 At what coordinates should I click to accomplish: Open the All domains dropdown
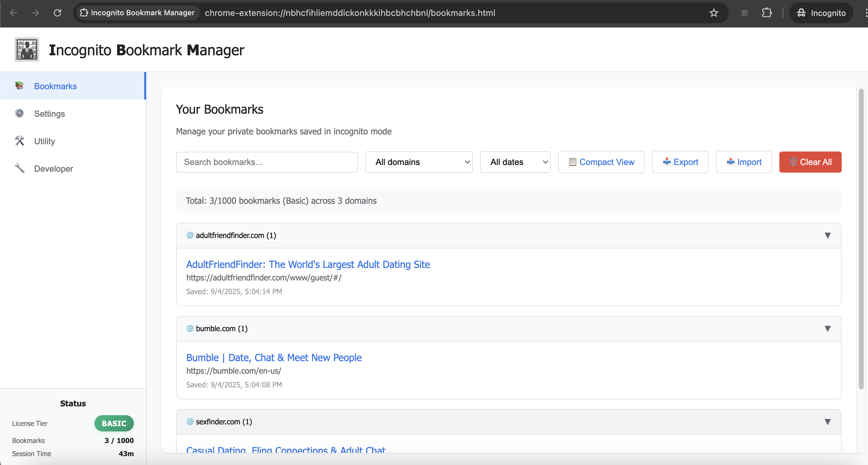[x=419, y=162]
